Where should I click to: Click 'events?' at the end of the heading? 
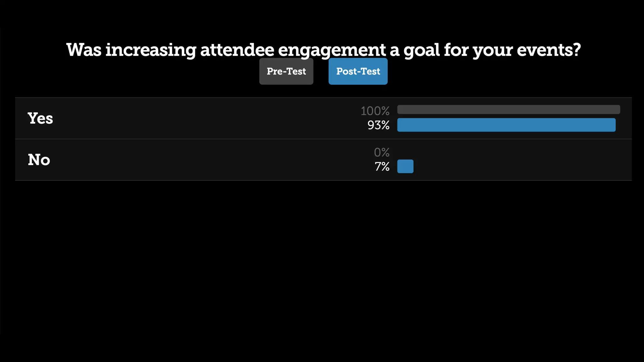pyautogui.click(x=549, y=50)
